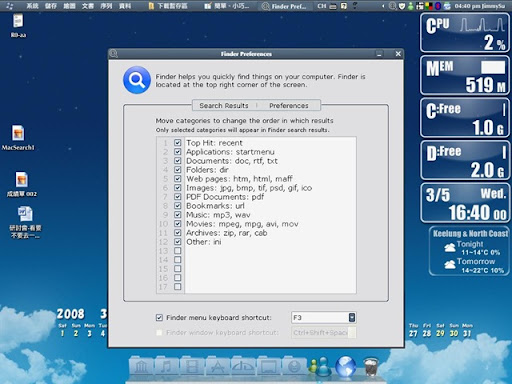Open the Music folder in the dock
Screen dimensions: 512x384
166,367
